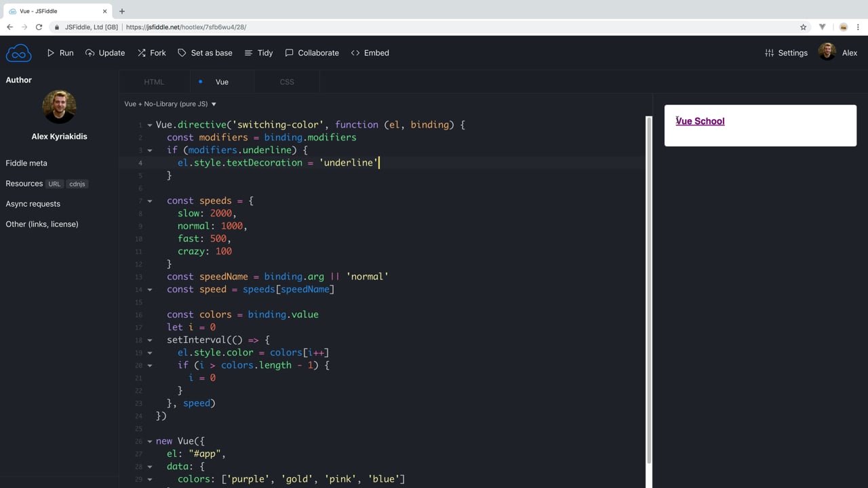Screen dimensions: 868x488
Task: Open Async requests section
Action: tap(33, 204)
